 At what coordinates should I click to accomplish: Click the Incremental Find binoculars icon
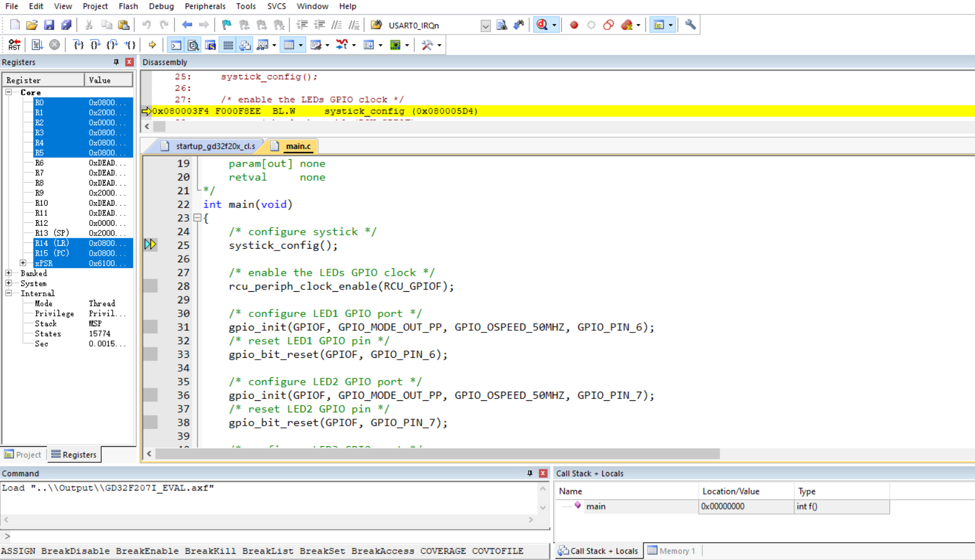point(519,25)
